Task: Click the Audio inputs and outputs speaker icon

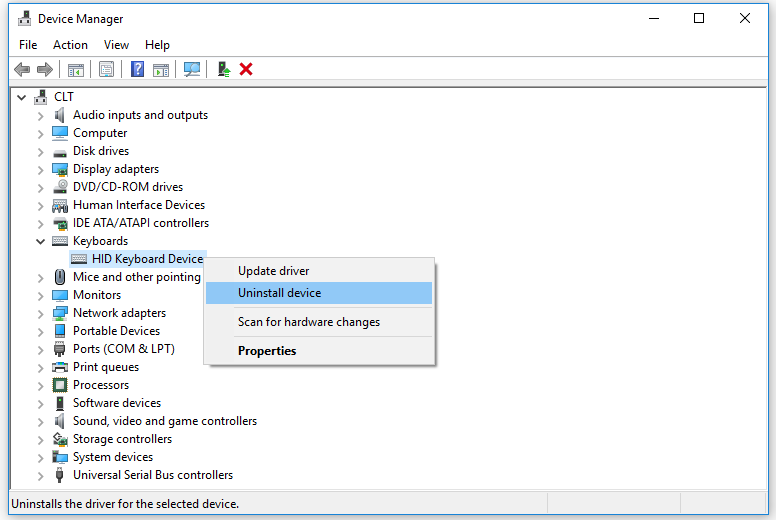Action: (60, 115)
